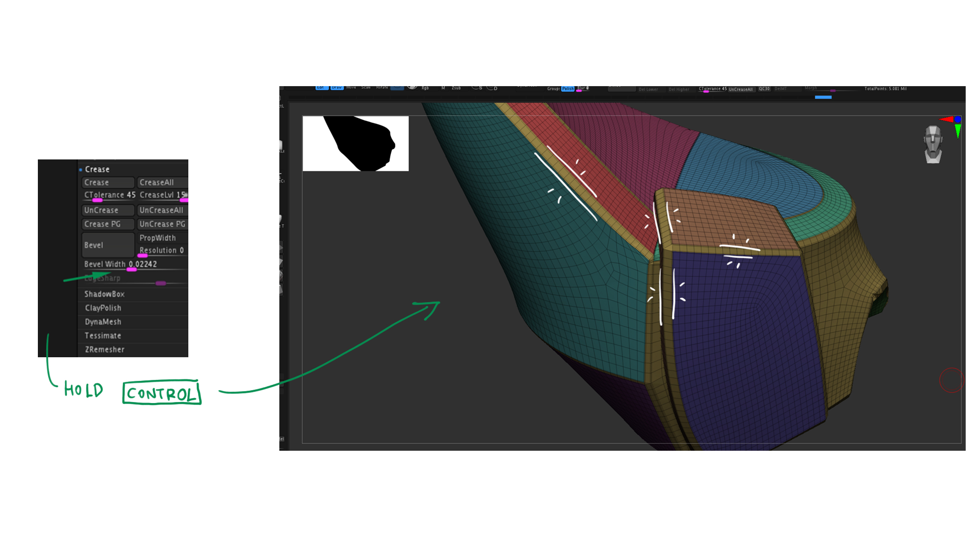Click the head orientation gizmo icon
980x559 pixels.
click(x=933, y=144)
